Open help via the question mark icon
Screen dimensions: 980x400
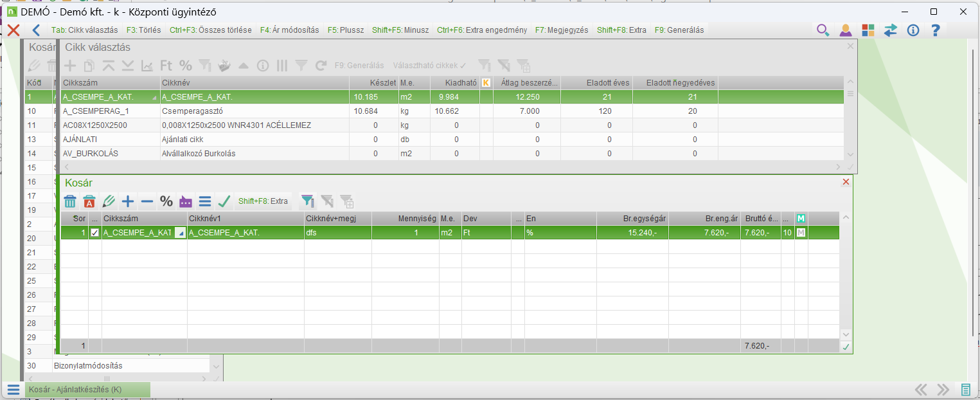click(x=936, y=30)
